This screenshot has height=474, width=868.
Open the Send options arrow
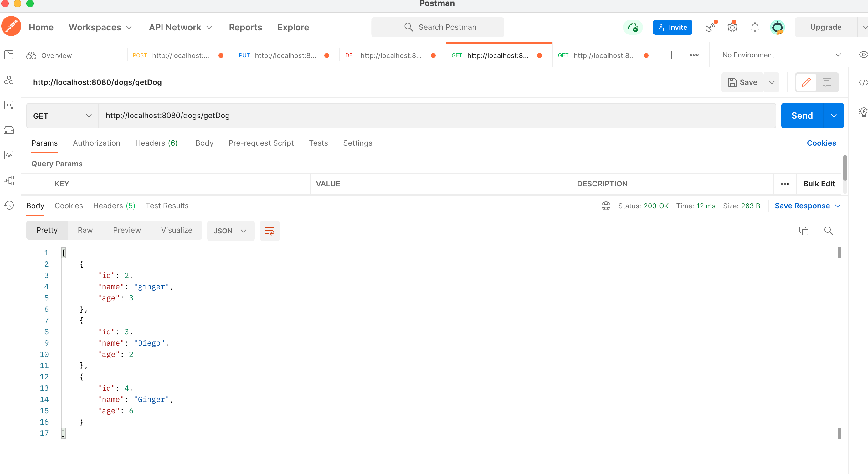pyautogui.click(x=834, y=116)
